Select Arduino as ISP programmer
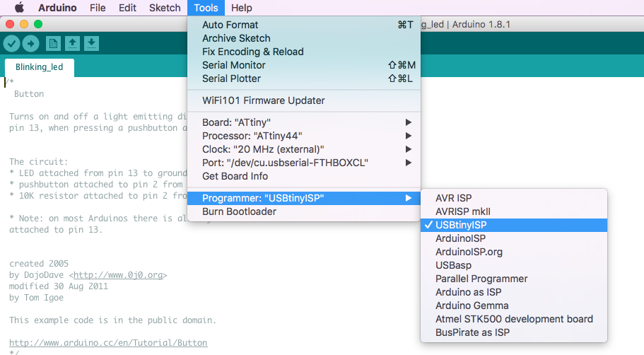The height and width of the screenshot is (355, 644). click(x=514, y=292)
